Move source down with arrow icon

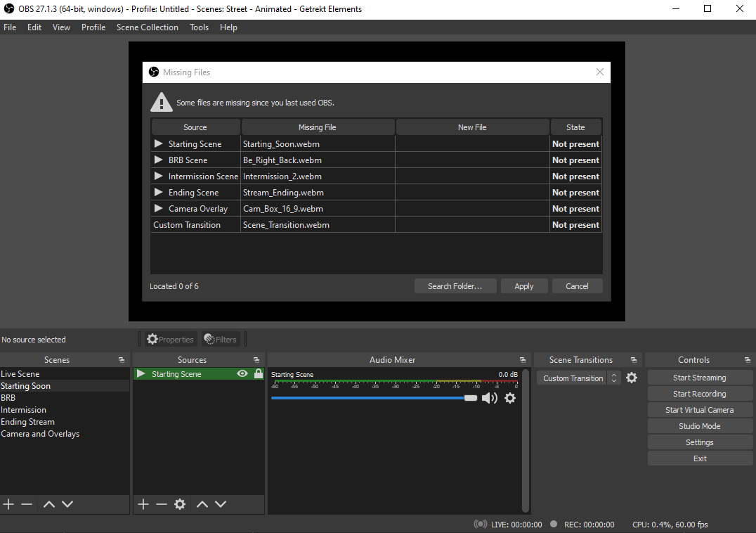(221, 504)
